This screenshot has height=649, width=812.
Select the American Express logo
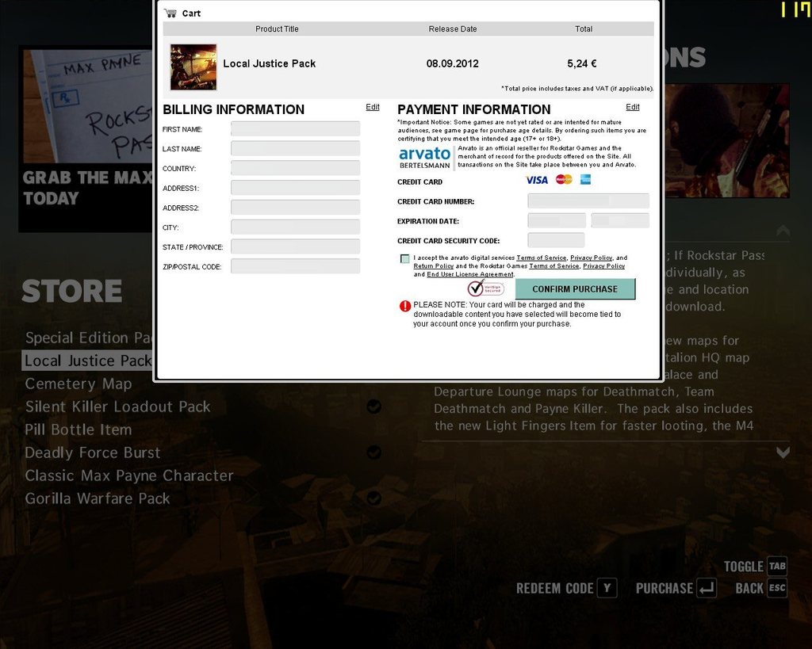point(585,179)
